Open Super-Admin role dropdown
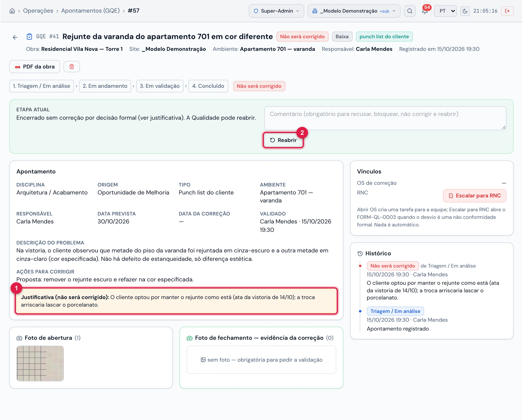This screenshot has width=522, height=420. coord(276,11)
